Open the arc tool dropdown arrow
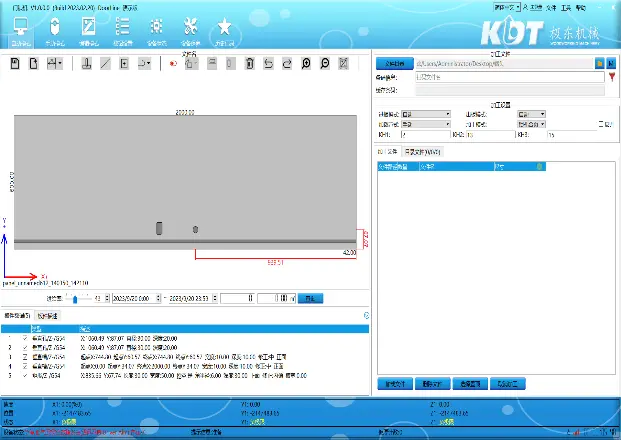 pyautogui.click(x=149, y=63)
